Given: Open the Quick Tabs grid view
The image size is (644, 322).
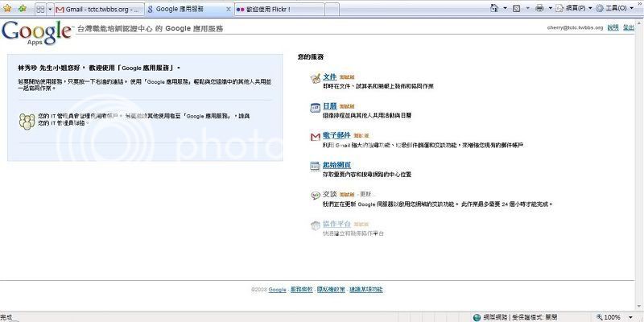Looking at the screenshot, I should [39, 9].
